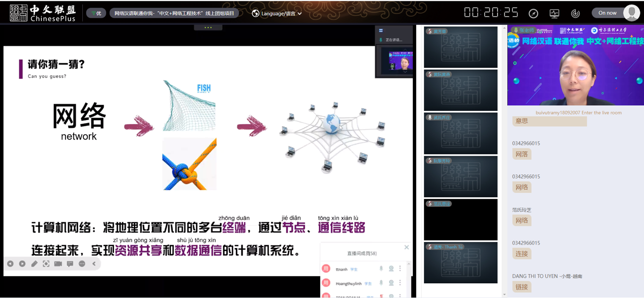Go to previous slide with left arrow
The height and width of the screenshot is (298, 644).
tap(10, 264)
